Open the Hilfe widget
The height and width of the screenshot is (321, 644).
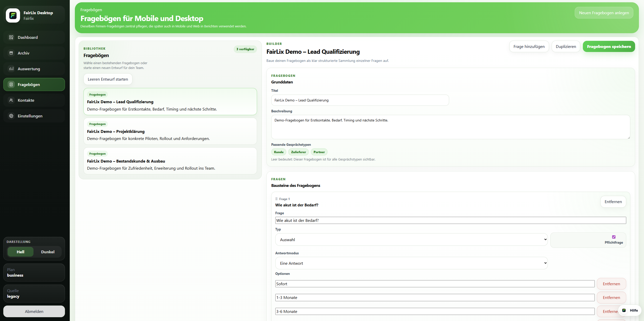pos(630,310)
